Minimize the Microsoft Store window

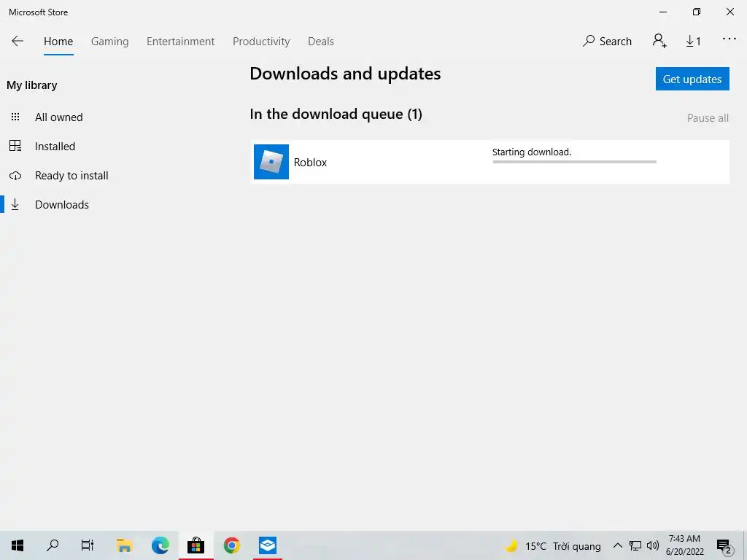pyautogui.click(x=662, y=12)
